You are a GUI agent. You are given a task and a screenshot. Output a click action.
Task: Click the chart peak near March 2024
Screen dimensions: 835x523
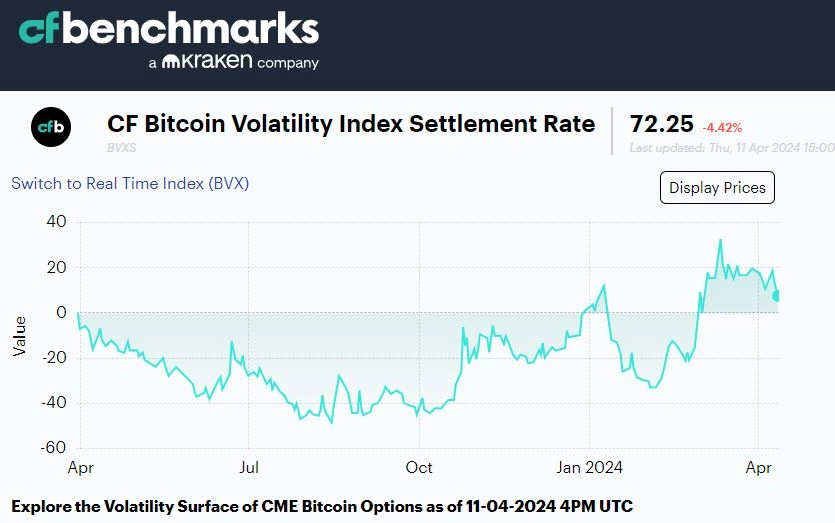(721, 240)
